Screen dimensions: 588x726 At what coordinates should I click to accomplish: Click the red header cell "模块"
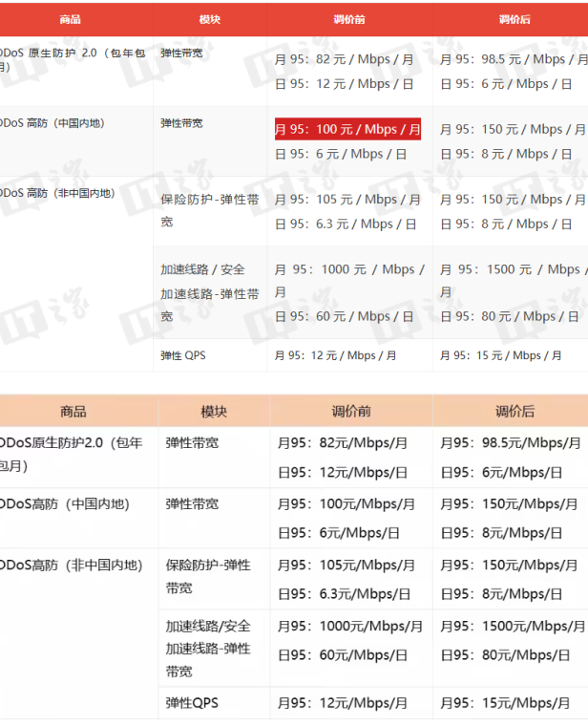(210, 19)
